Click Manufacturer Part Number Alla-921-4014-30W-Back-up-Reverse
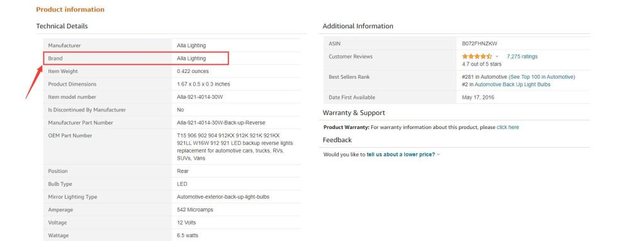Screen dimensions: 644x241 tap(221, 122)
